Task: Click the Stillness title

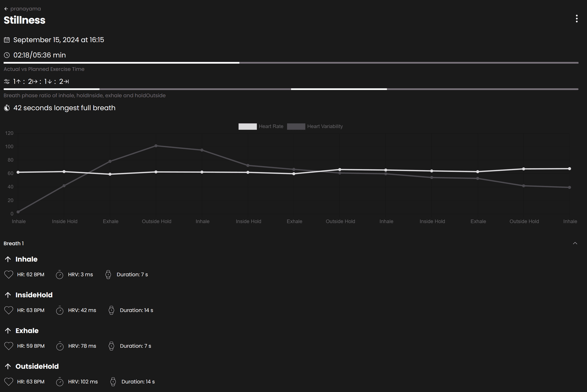Action: [x=24, y=20]
